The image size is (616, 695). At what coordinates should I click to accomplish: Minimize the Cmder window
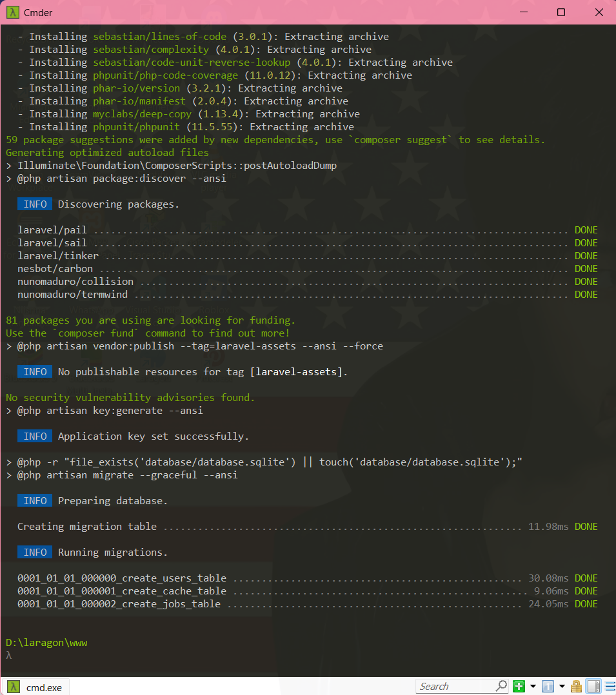coord(524,12)
